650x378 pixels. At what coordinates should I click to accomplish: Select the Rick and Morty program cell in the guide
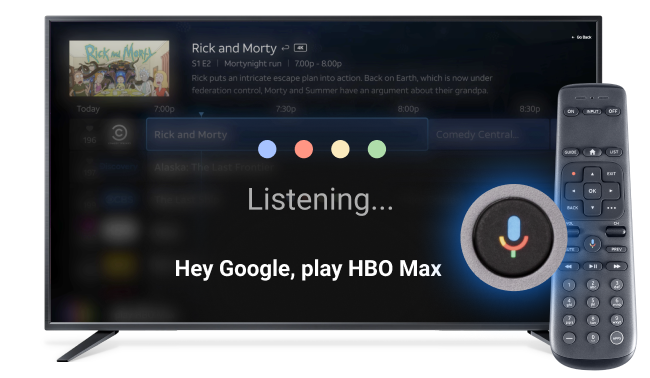[x=287, y=134]
